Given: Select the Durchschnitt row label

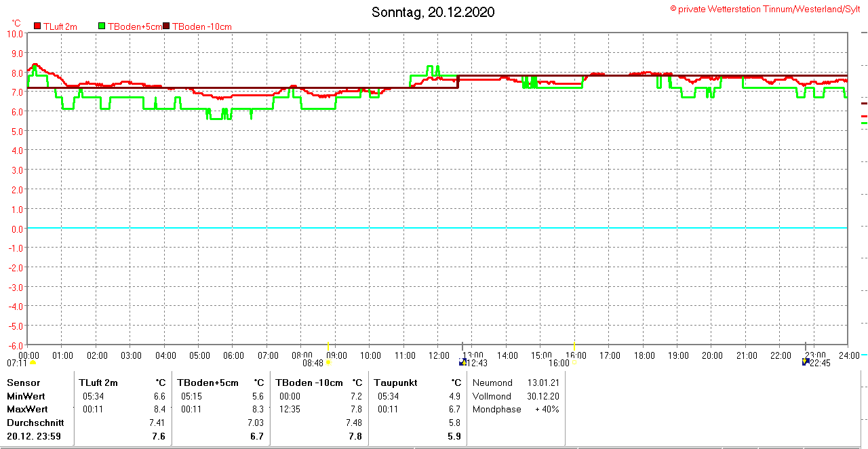Looking at the screenshot, I should coord(35,423).
